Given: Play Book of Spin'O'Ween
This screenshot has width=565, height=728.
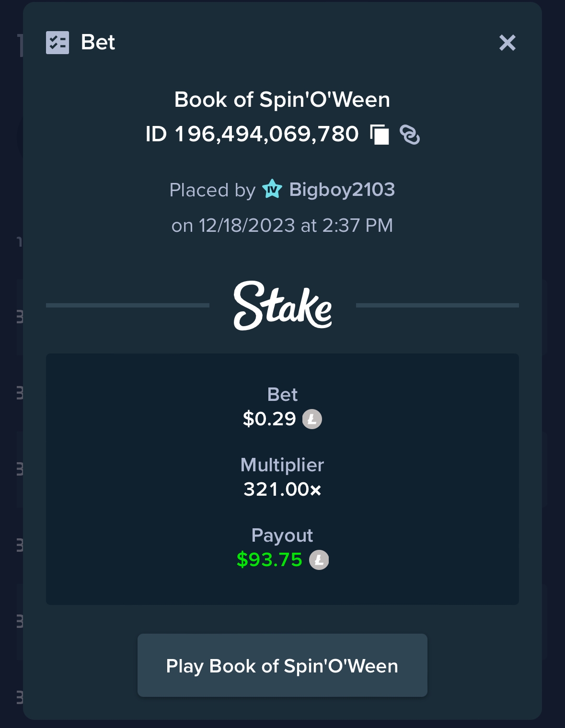Looking at the screenshot, I should click(282, 665).
